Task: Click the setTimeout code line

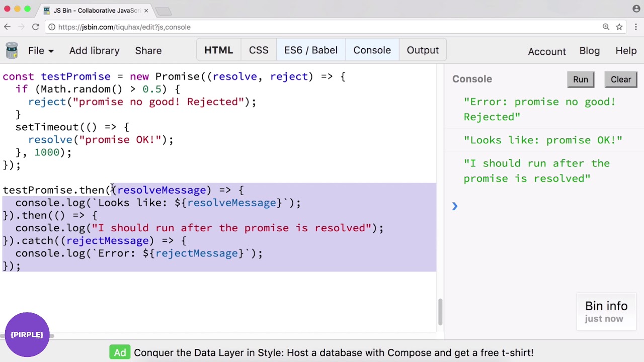Action: (72, 127)
